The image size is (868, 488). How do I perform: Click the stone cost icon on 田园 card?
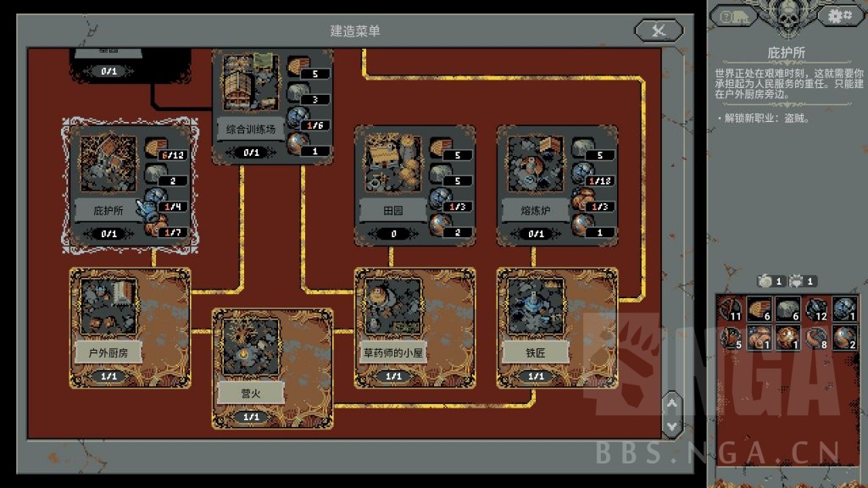click(x=441, y=174)
